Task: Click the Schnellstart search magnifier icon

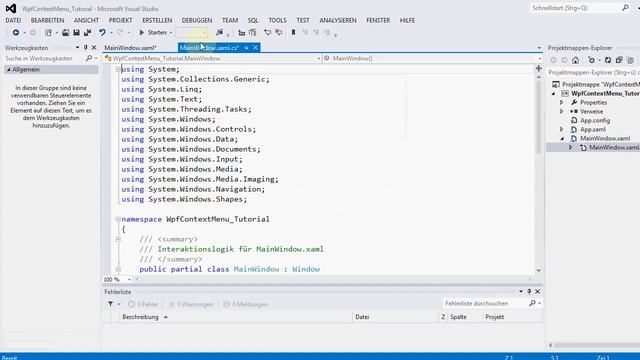Action: [625, 8]
